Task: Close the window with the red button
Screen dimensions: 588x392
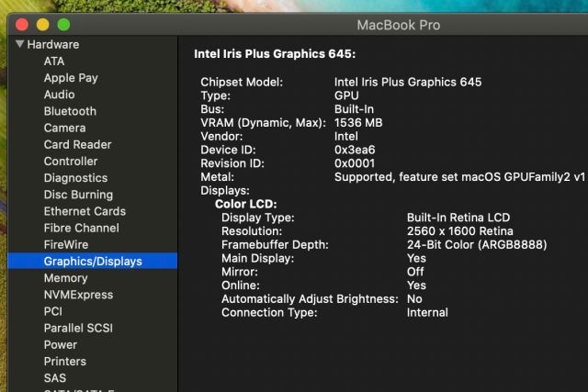Action: (x=22, y=25)
